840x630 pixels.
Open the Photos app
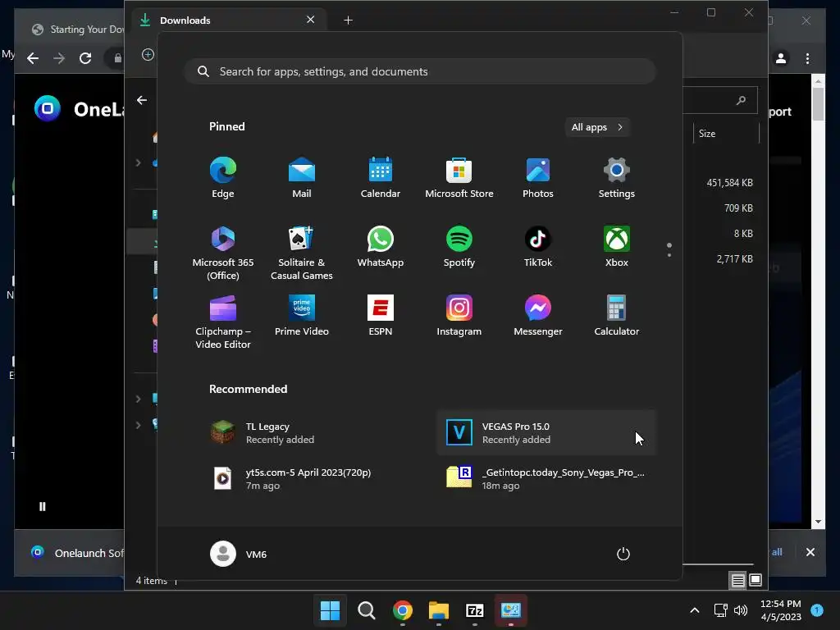[538, 178]
